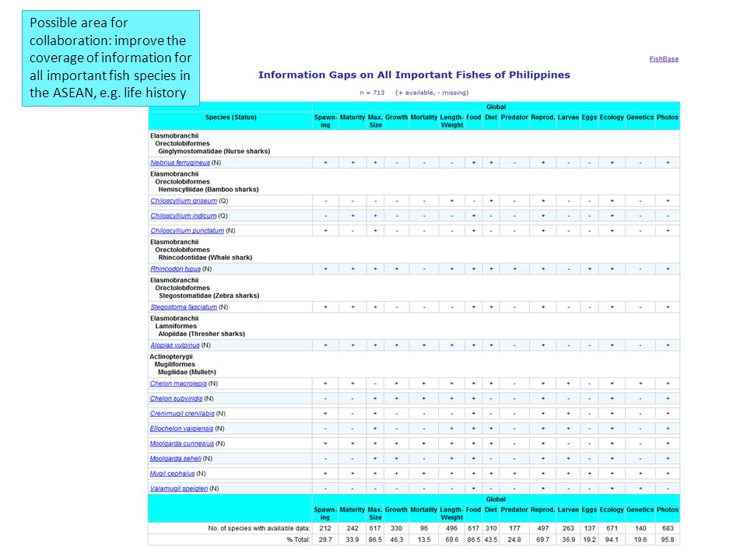
Task: Open Rhincodon typus species link
Action: click(x=175, y=269)
